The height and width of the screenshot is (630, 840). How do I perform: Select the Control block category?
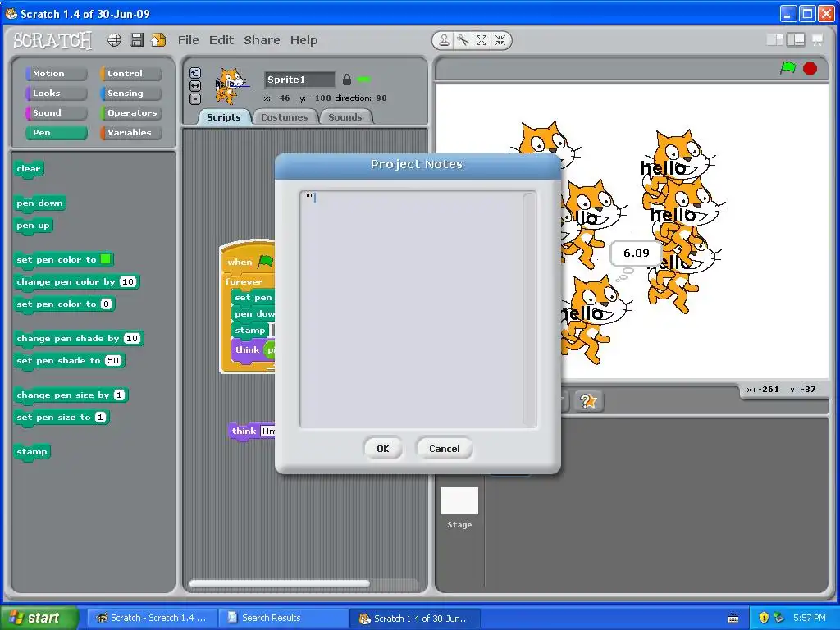pyautogui.click(x=130, y=73)
